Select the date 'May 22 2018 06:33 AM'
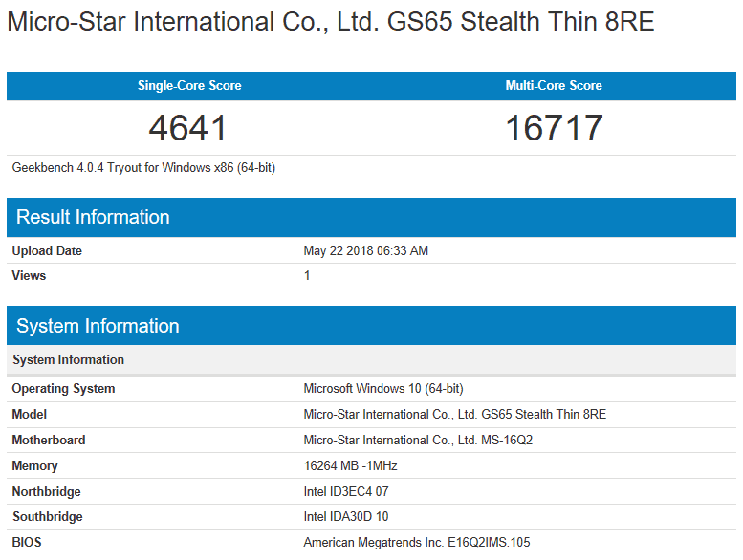 coord(366,251)
